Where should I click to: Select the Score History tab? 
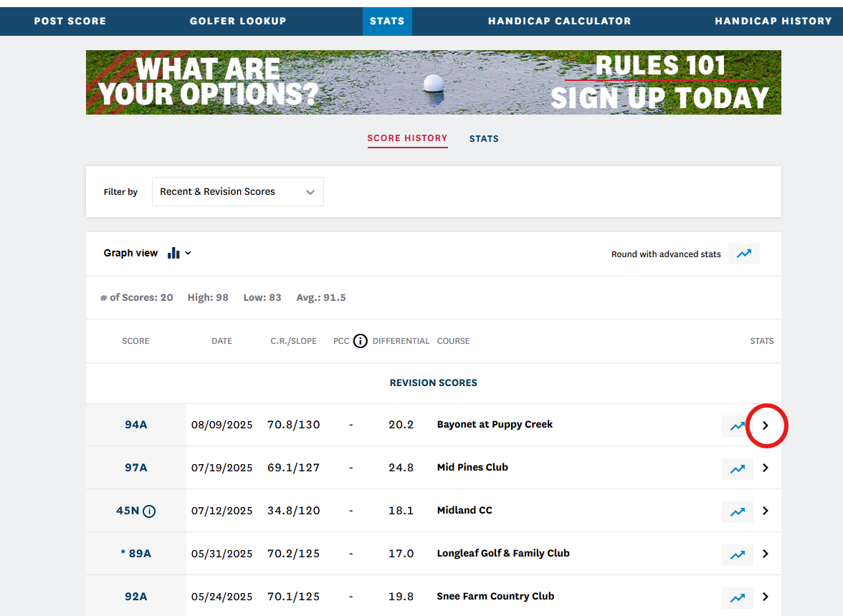pyautogui.click(x=407, y=138)
